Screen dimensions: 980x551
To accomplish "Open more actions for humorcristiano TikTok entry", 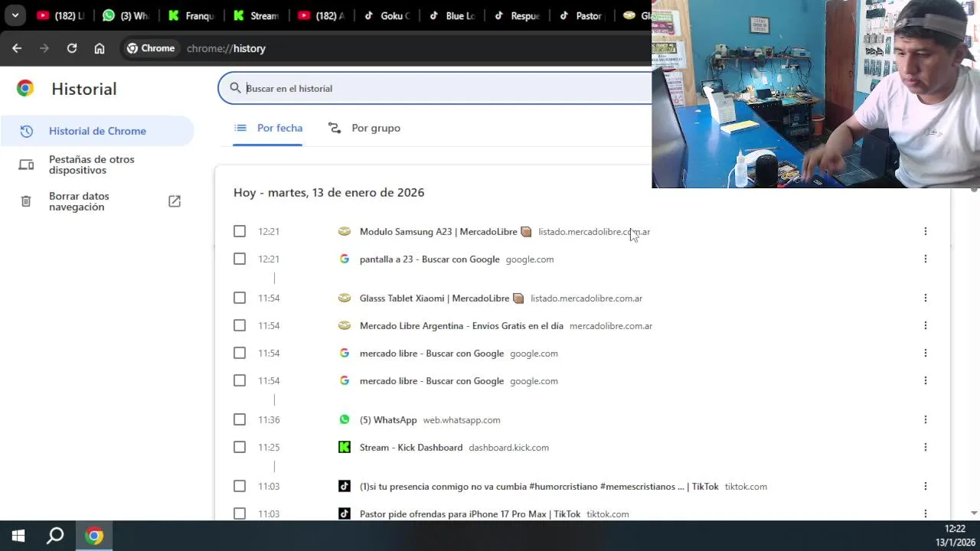I will pos(925,486).
